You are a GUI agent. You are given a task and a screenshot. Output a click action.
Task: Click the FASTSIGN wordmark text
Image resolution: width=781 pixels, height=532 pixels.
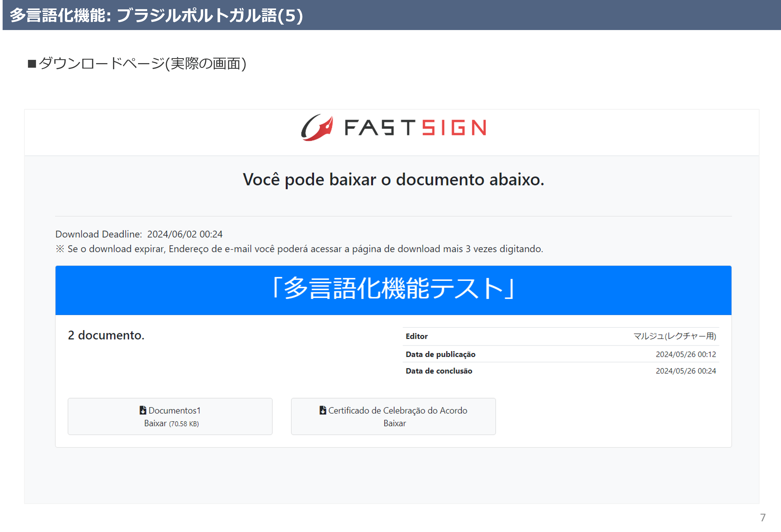415,128
